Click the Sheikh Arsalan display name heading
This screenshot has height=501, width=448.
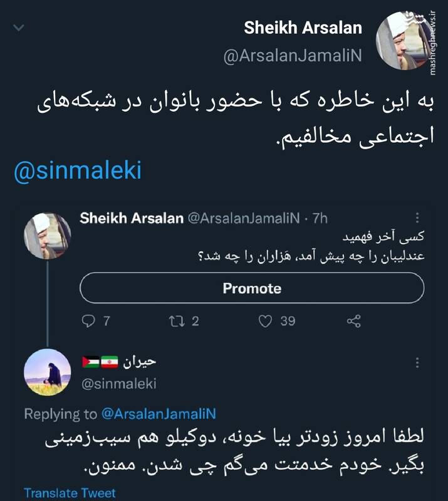[x=303, y=28]
